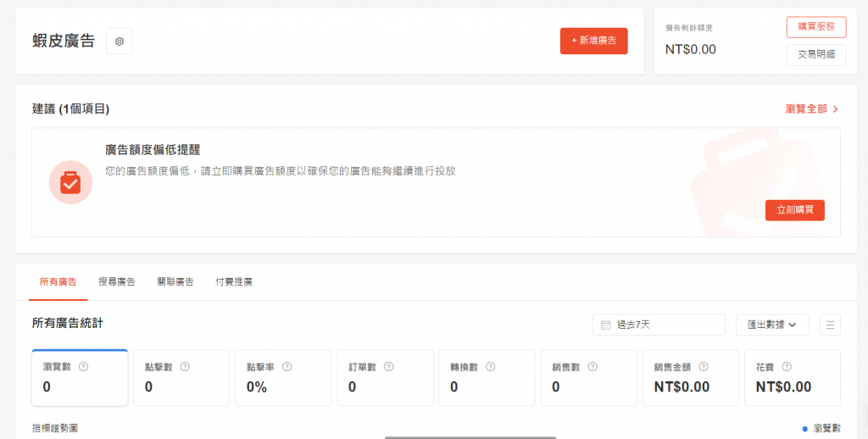Select the 轉換數 metric card
Viewport: 868px width, 439px height.
pos(487,377)
